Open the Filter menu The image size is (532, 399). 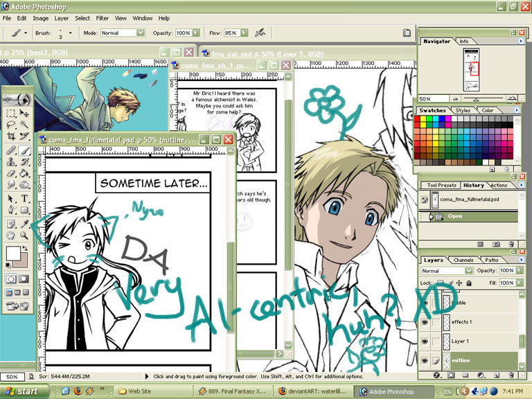point(102,18)
